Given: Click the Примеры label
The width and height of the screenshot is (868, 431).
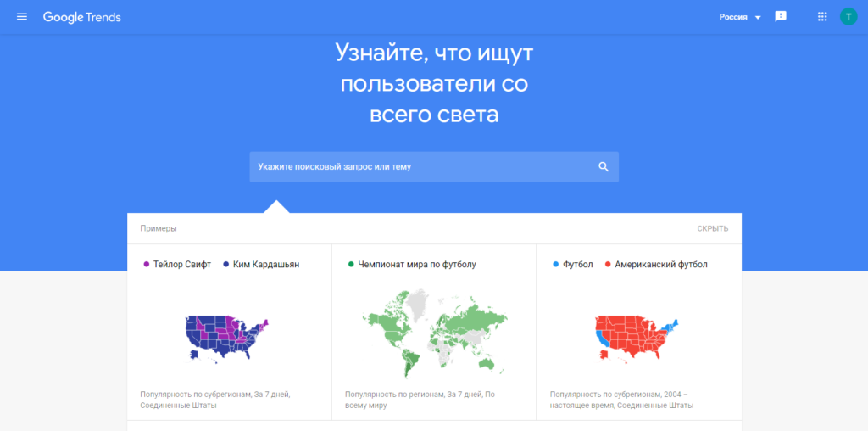Looking at the screenshot, I should pos(159,229).
